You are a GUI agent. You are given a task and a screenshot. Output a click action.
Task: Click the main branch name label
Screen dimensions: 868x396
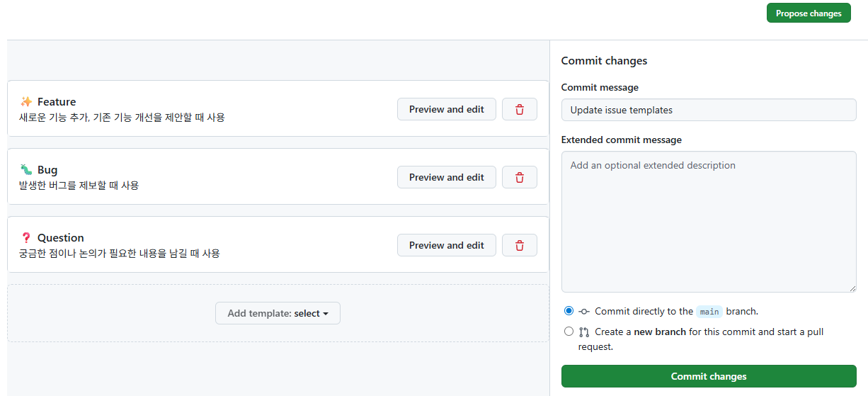click(709, 312)
